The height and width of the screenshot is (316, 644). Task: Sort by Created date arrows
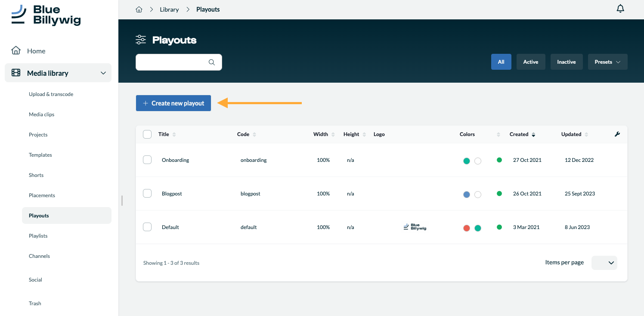coord(533,134)
